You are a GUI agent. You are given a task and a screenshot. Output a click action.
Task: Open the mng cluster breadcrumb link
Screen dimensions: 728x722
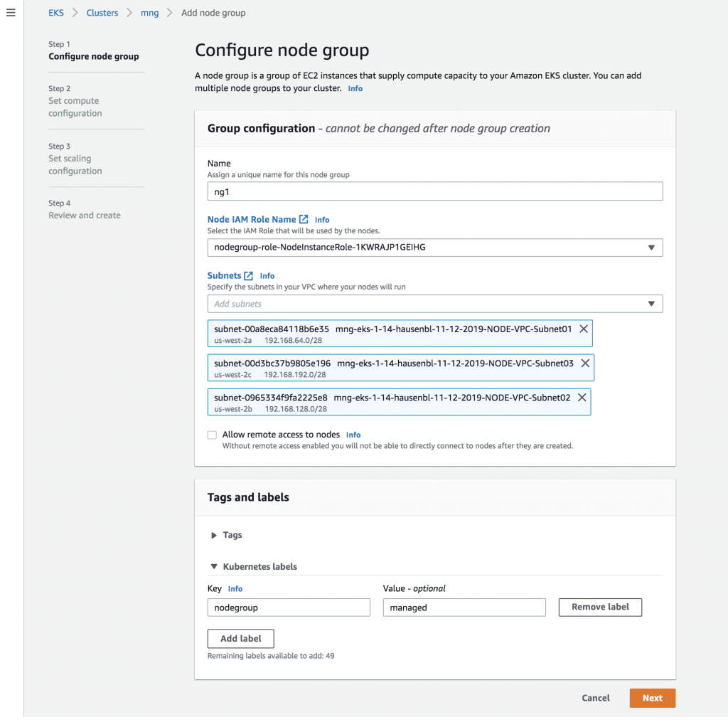[150, 13]
